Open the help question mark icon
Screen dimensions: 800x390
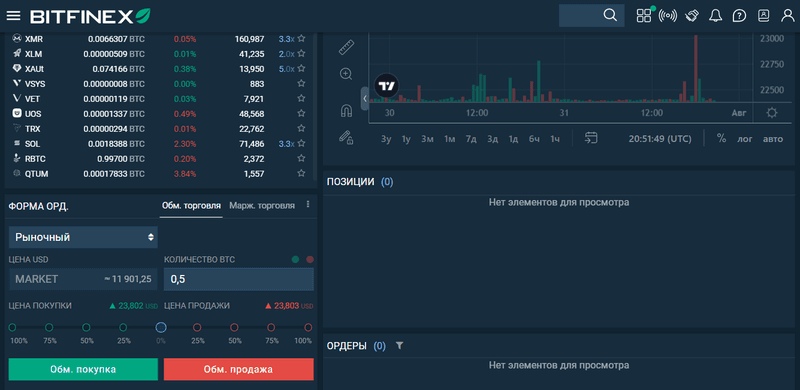739,16
